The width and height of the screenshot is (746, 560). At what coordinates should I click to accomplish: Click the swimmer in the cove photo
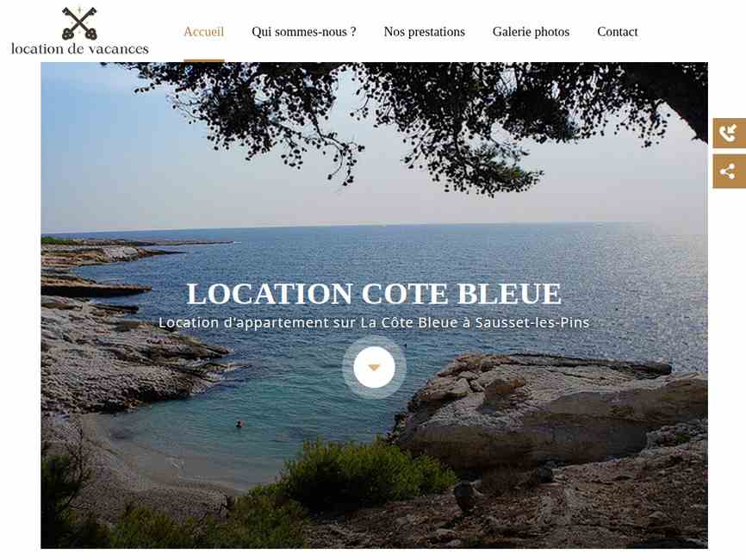(x=239, y=424)
